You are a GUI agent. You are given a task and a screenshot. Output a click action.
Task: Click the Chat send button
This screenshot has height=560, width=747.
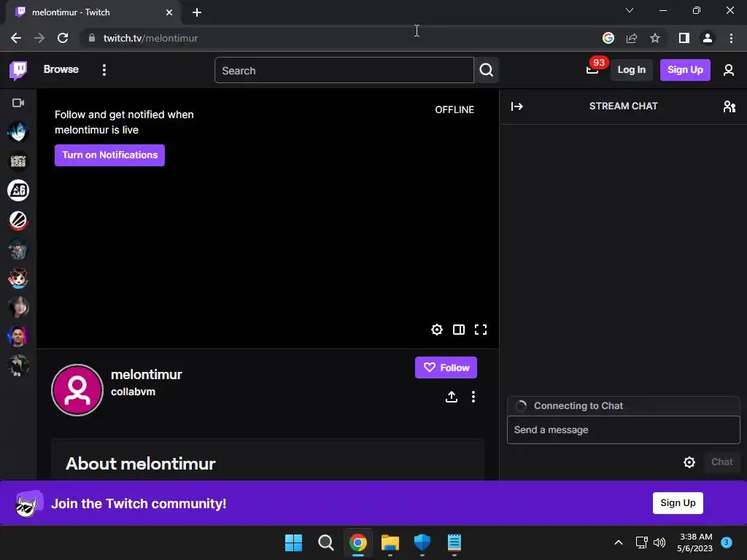(721, 462)
